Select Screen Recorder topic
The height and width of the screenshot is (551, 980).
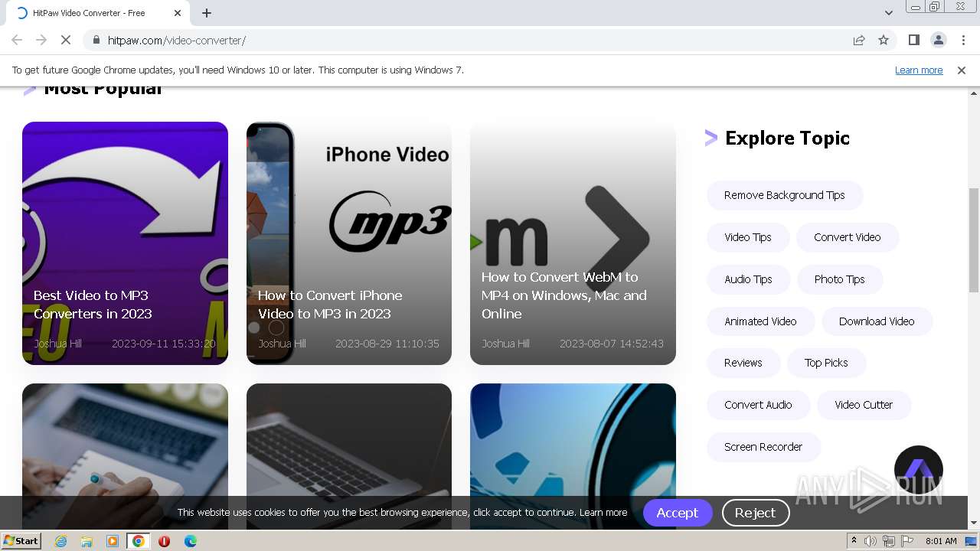click(763, 447)
